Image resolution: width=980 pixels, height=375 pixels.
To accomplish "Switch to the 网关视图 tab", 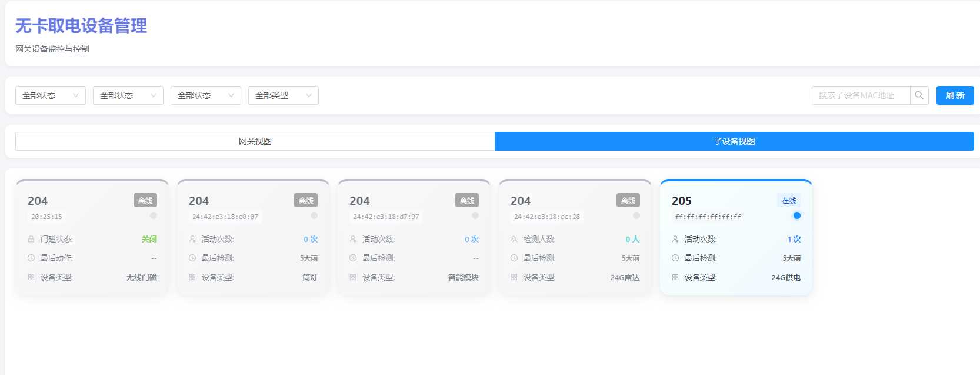I will [255, 141].
